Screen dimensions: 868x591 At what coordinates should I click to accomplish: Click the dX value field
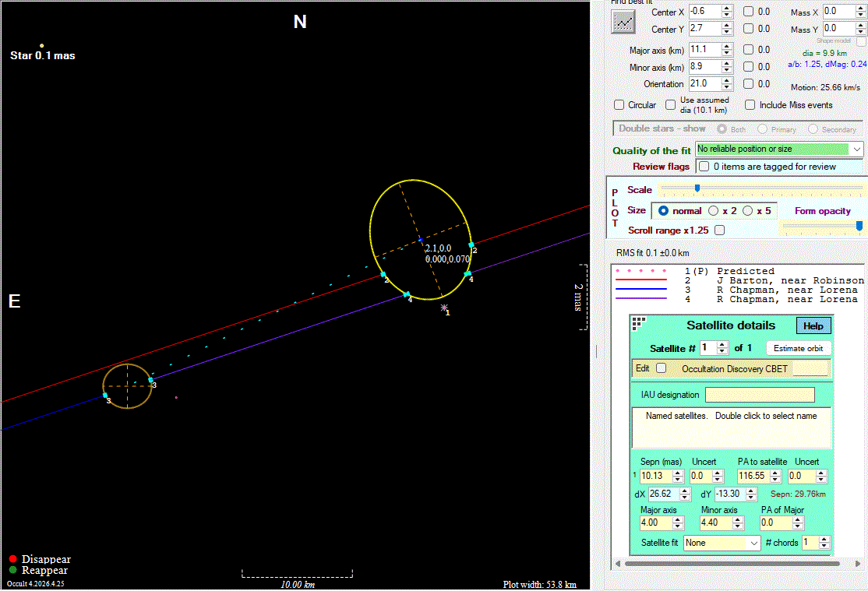coord(664,494)
